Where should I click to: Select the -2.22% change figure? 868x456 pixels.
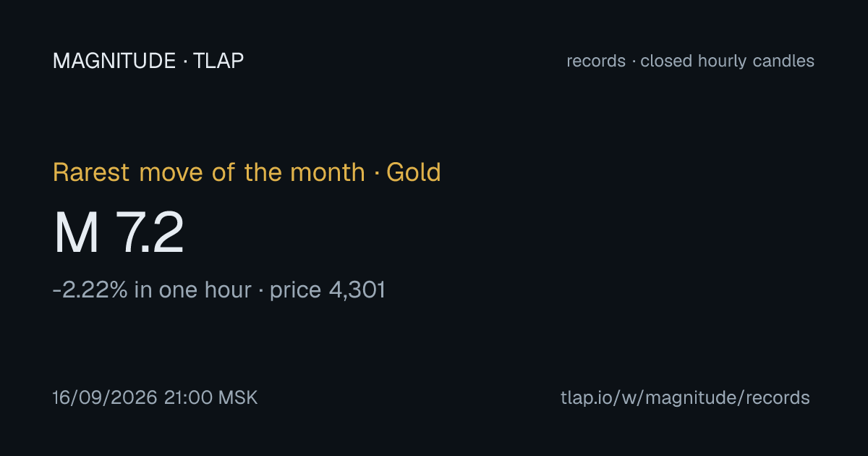pos(90,290)
